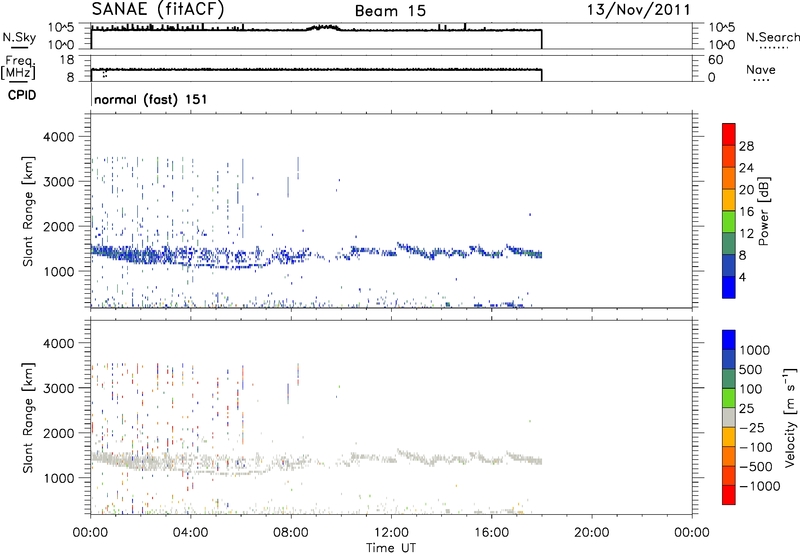Viewport: 800px width, 554px height.
Task: Click the "12" label on the Power colorbar
Action: coord(746,234)
